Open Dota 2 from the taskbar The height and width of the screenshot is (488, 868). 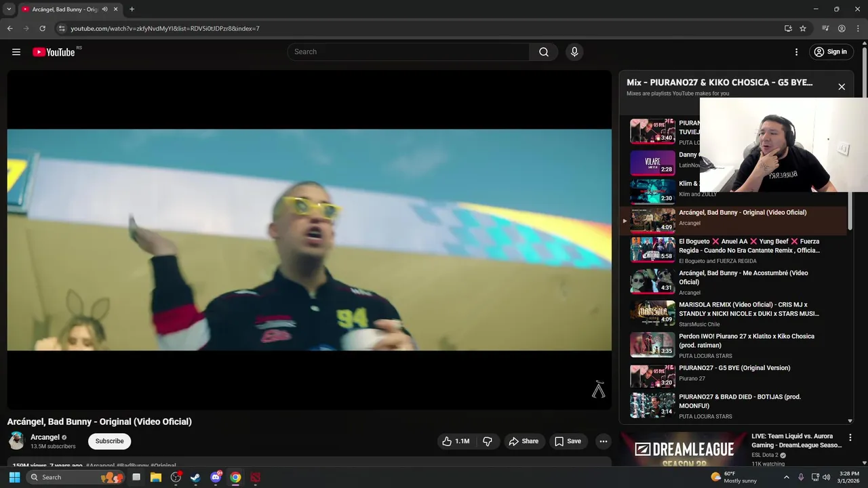pyautogui.click(x=255, y=477)
